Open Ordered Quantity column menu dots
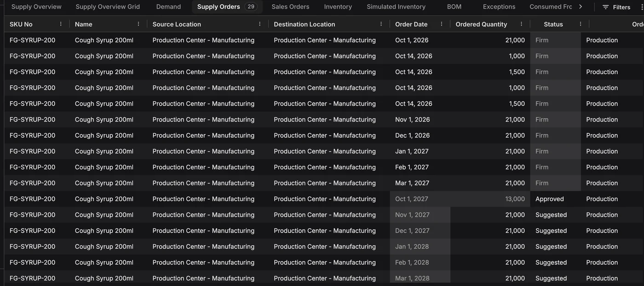The height and width of the screenshot is (286, 644). [x=521, y=24]
